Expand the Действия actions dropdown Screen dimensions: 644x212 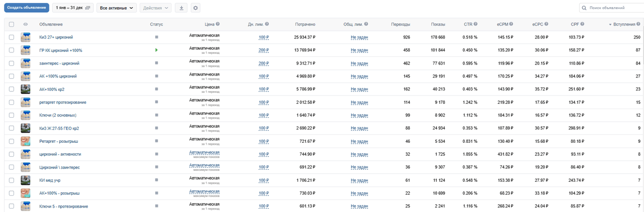pos(155,8)
